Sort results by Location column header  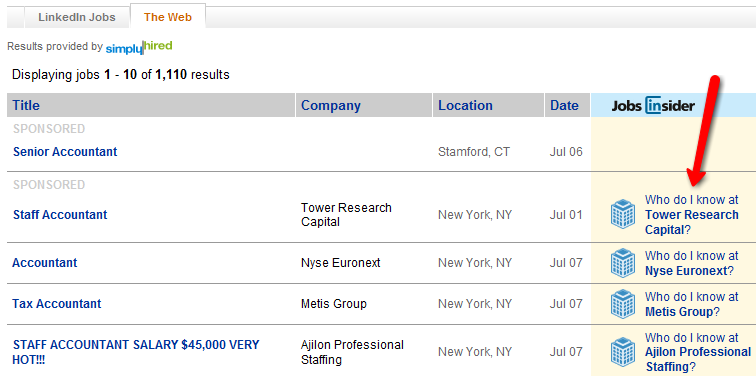click(x=465, y=106)
